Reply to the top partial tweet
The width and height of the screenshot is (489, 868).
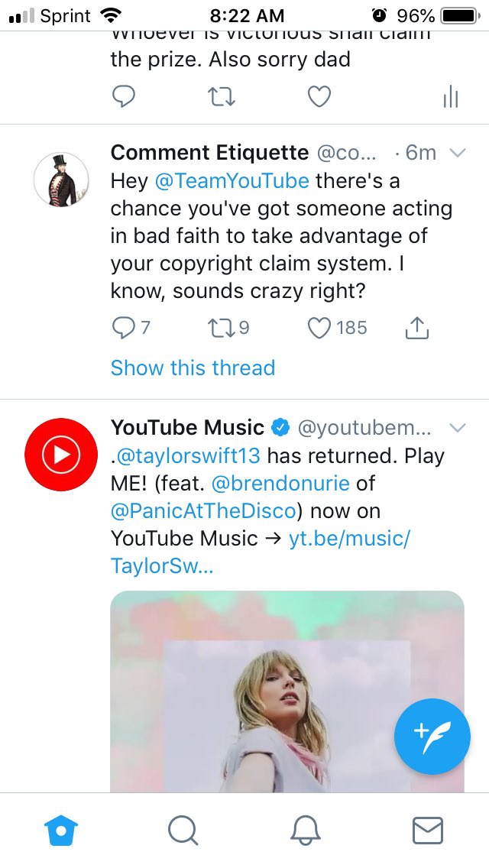123,97
